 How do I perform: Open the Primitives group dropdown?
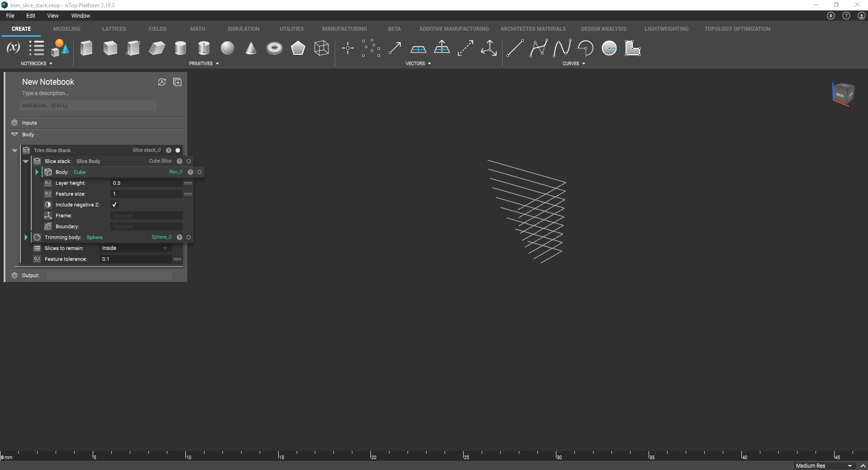[x=204, y=63]
